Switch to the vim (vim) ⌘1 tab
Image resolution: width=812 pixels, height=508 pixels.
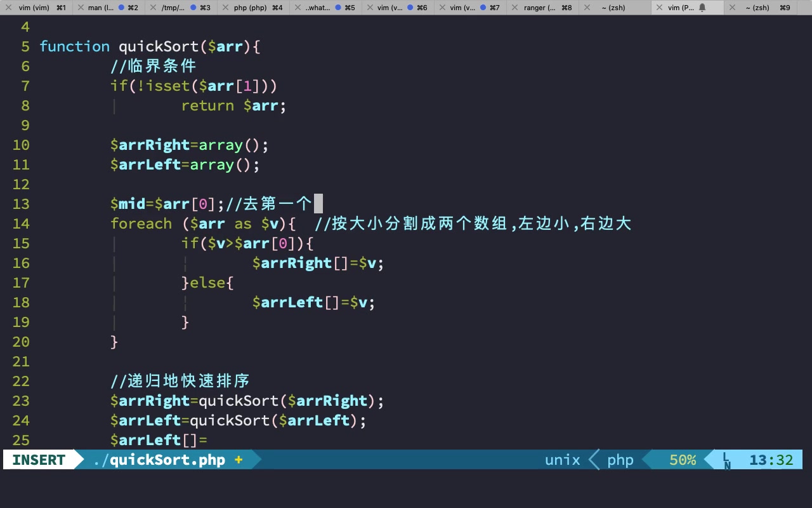36,8
